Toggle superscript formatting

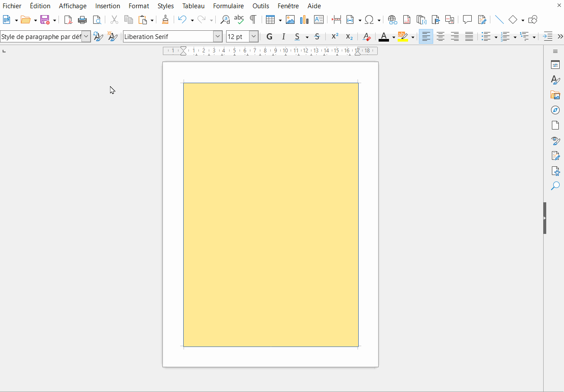pyautogui.click(x=335, y=37)
